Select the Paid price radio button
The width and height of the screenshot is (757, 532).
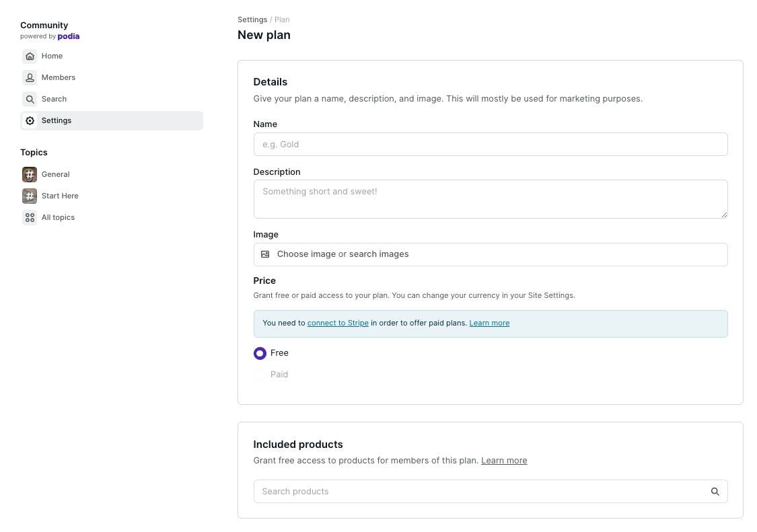260,375
